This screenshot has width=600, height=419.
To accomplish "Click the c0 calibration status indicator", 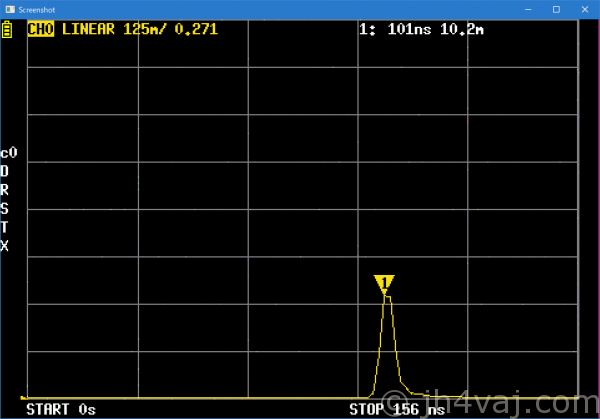I will click(8, 153).
